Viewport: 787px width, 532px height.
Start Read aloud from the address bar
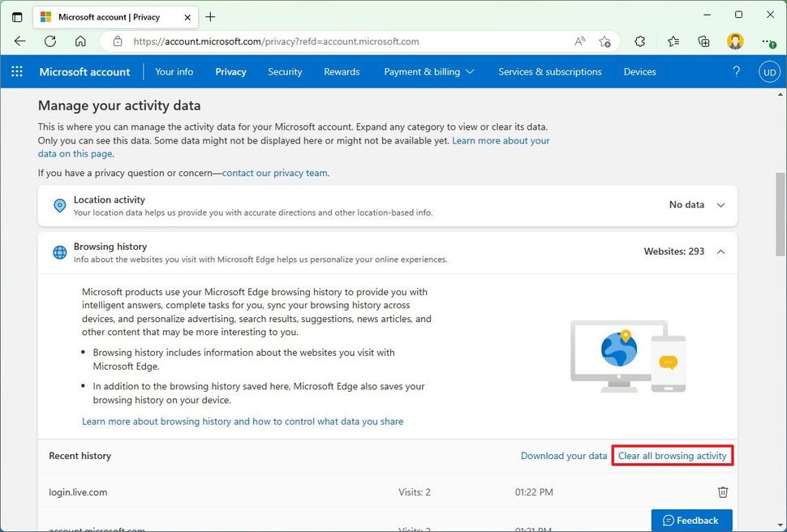[x=579, y=41]
